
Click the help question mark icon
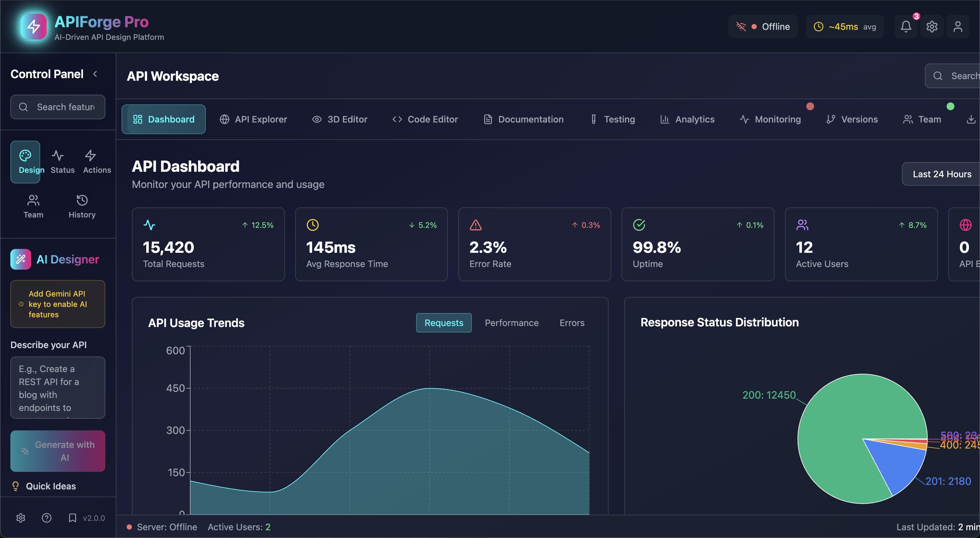(x=46, y=518)
